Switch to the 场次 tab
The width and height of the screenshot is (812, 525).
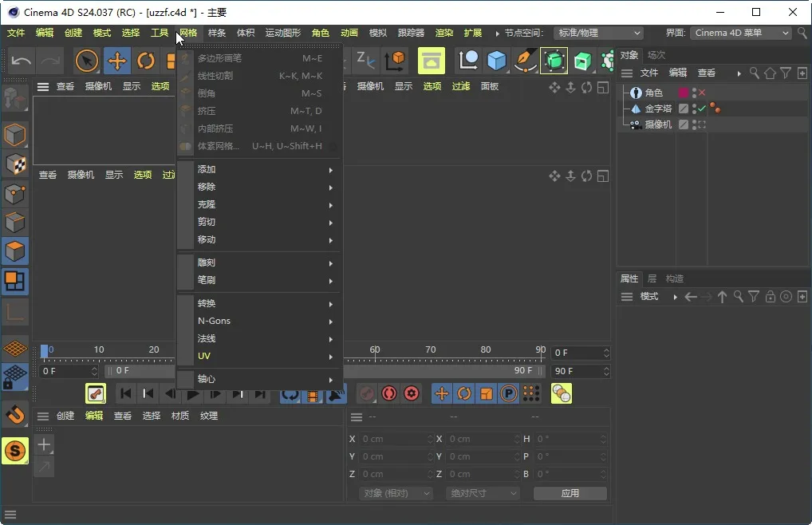pyautogui.click(x=656, y=55)
